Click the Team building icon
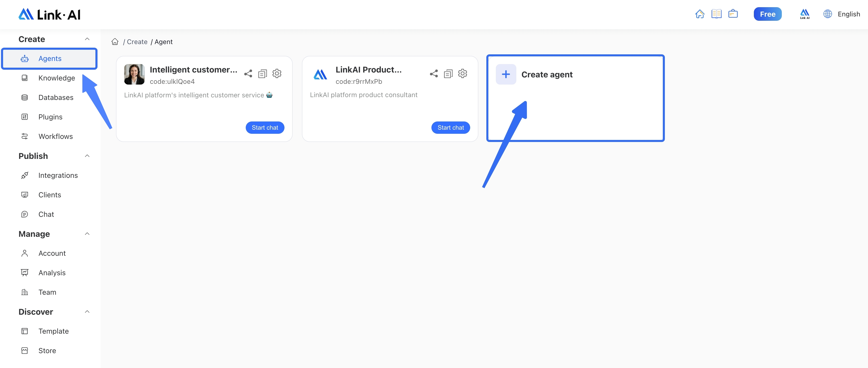 click(25, 292)
